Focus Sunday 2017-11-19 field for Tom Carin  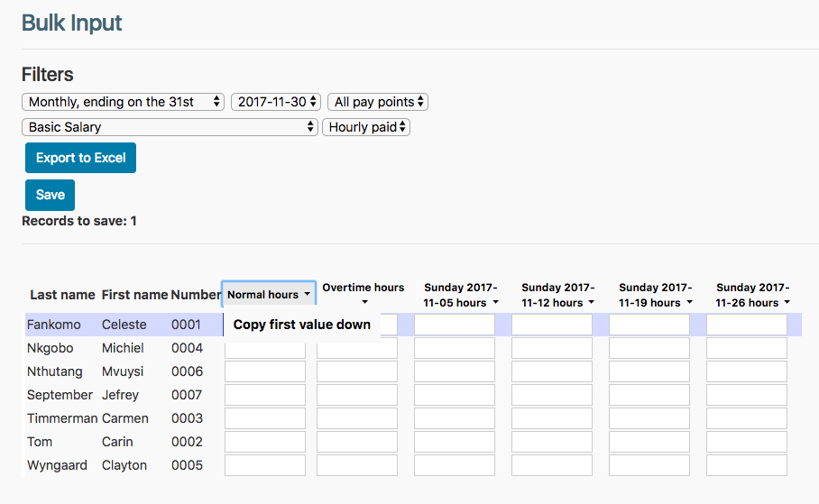coord(649,442)
